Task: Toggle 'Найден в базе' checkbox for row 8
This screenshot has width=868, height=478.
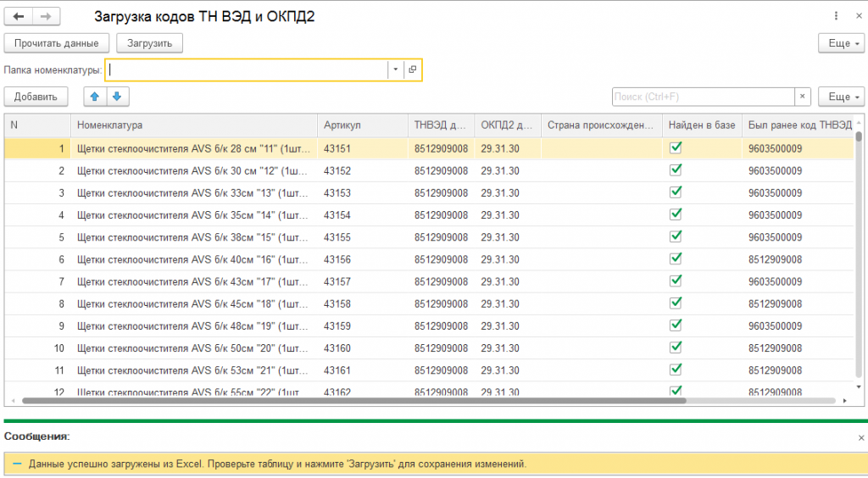Action: (x=676, y=303)
